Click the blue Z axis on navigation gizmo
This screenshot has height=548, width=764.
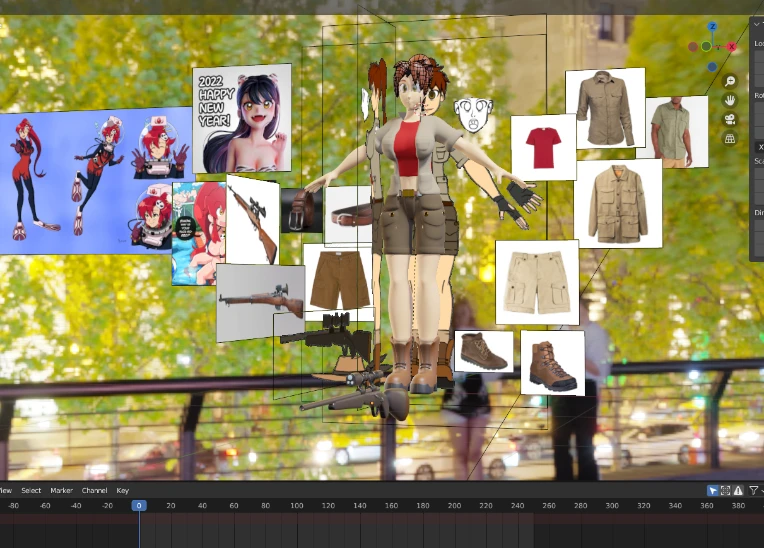(712, 27)
